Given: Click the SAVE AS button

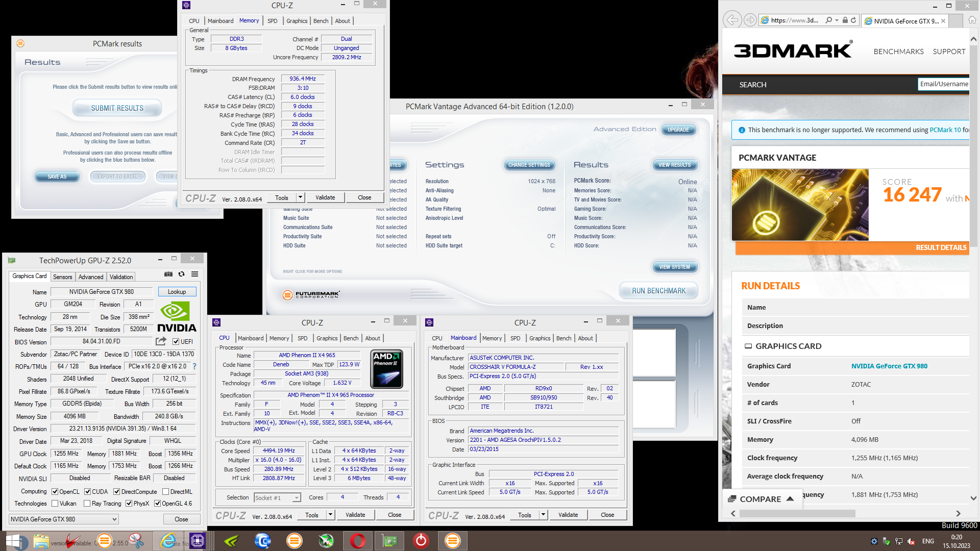Looking at the screenshot, I should [57, 177].
